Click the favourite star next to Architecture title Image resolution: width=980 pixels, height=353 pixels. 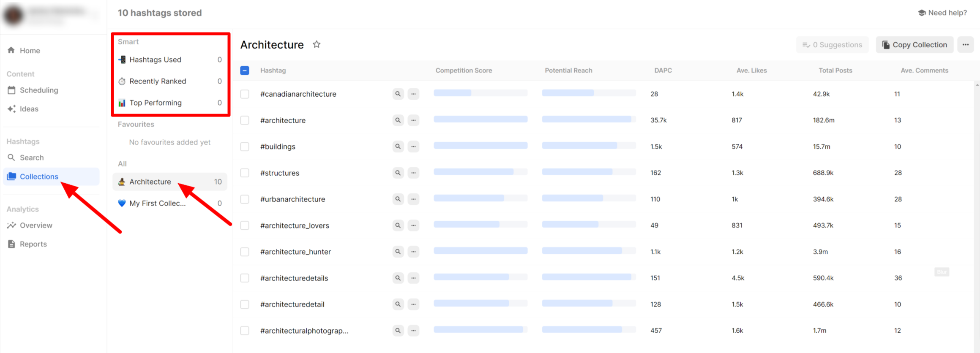coord(317,44)
